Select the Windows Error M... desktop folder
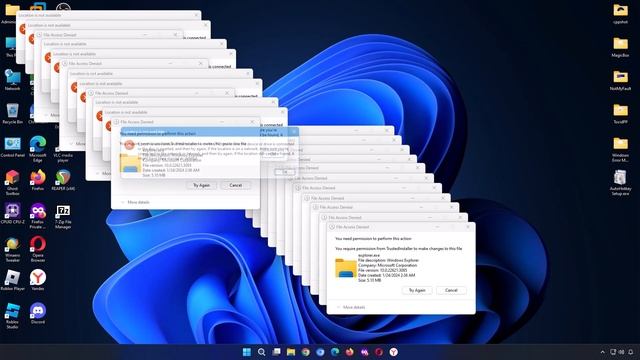The image size is (640, 360). [620, 149]
